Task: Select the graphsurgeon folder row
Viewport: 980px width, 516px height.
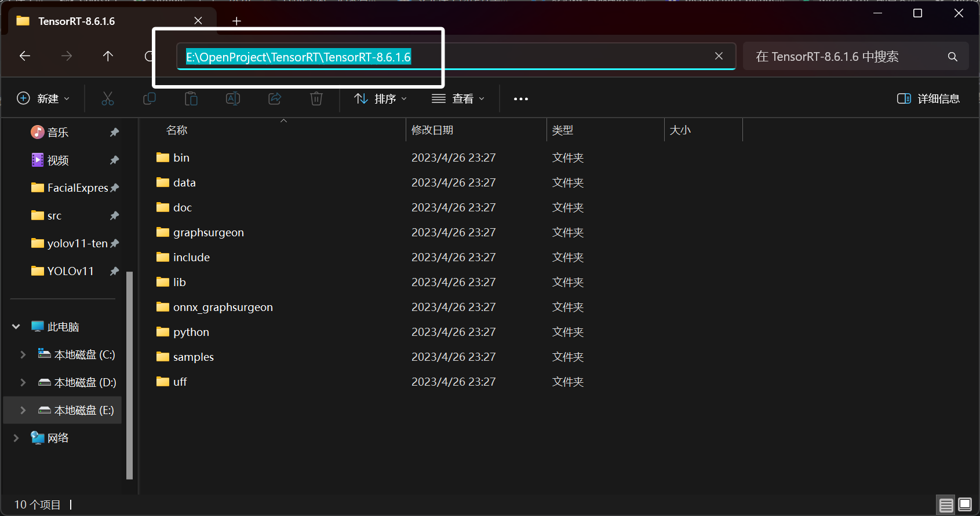Action: [449, 232]
